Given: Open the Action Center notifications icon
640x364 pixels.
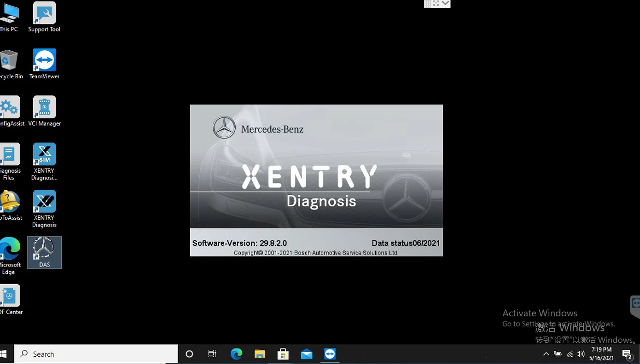Looking at the screenshot, I should pos(628,355).
